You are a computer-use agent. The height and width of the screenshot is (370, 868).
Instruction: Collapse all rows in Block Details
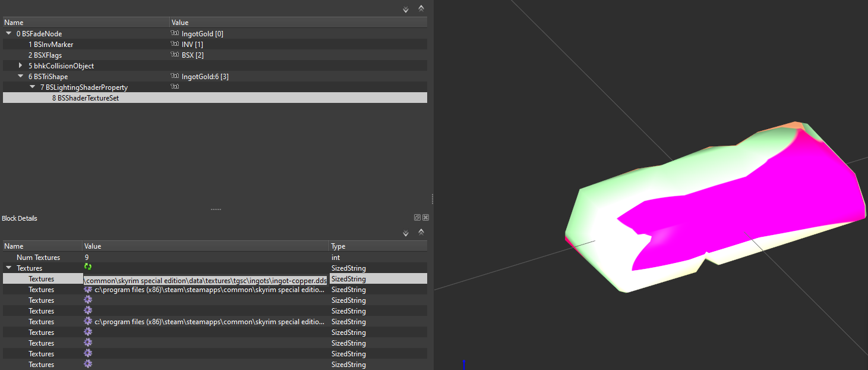pos(421,232)
